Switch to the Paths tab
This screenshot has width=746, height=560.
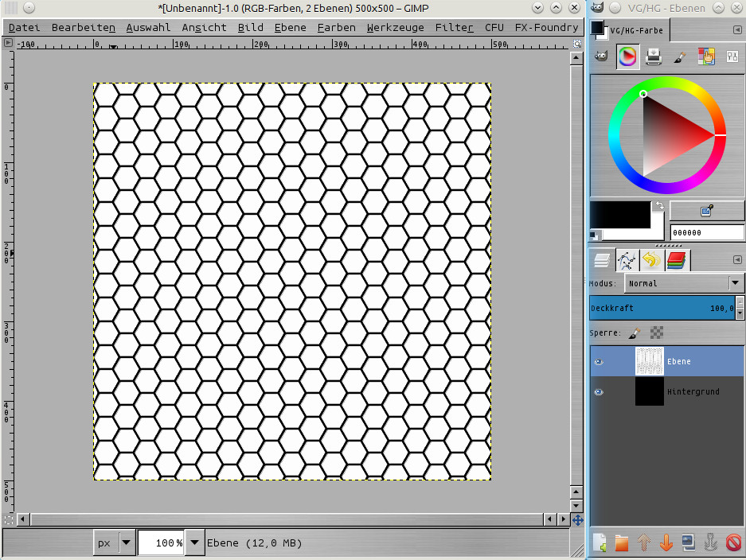tap(627, 260)
